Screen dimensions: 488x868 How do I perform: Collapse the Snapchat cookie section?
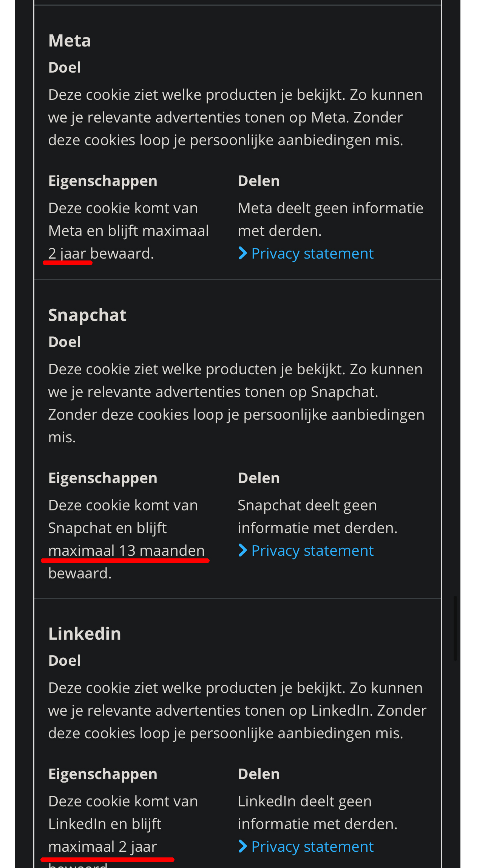pos(87,314)
